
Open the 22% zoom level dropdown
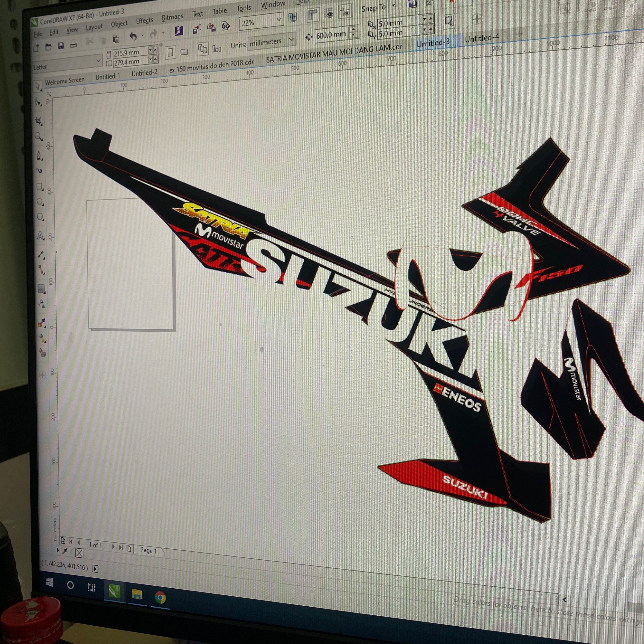(279, 20)
